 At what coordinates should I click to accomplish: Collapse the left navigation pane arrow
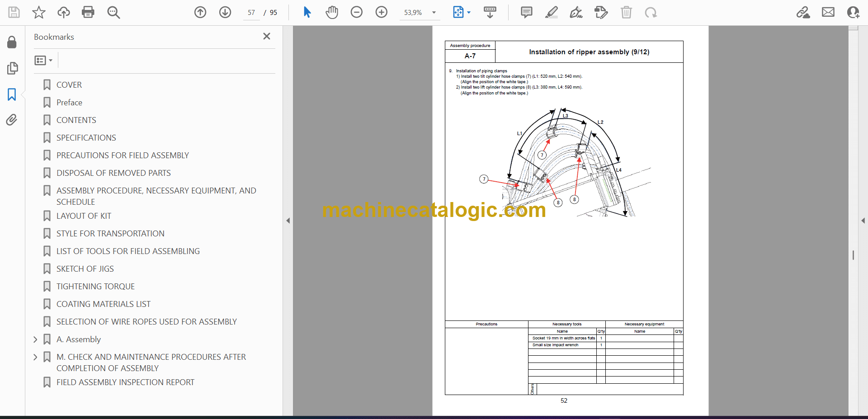(288, 221)
